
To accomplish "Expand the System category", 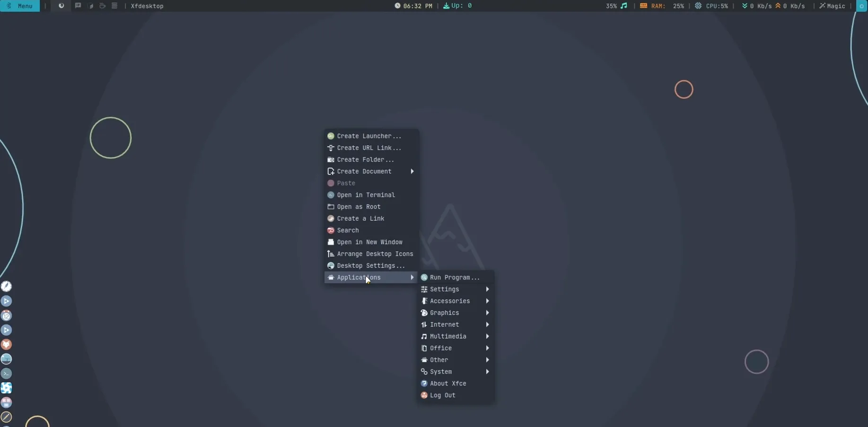I will 456,372.
